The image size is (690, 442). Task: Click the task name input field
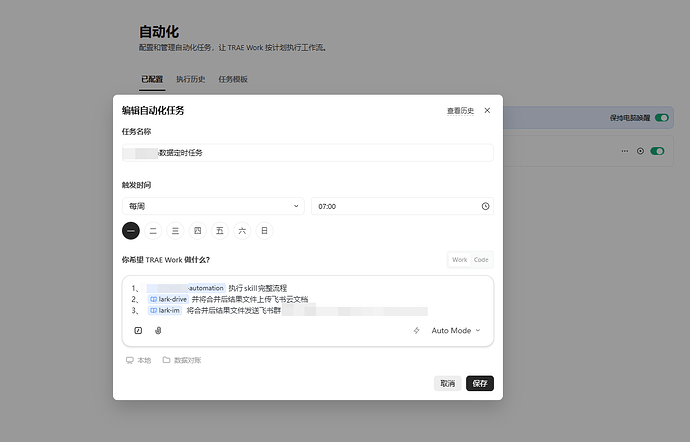tap(308, 153)
